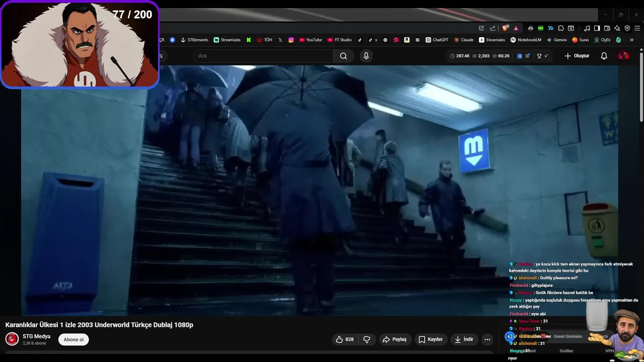Open the YouTube bookmark
Screen dimensions: 644x362
pyautogui.click(x=310, y=40)
